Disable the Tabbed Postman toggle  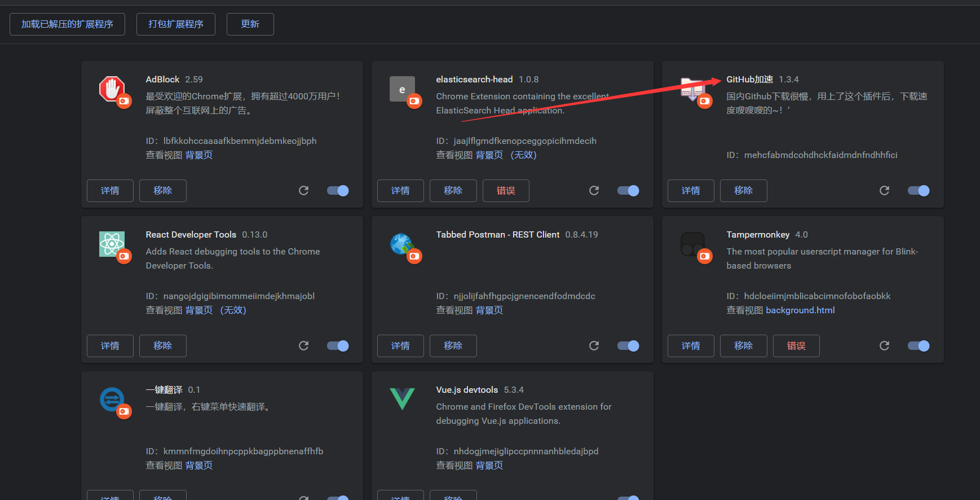point(628,346)
